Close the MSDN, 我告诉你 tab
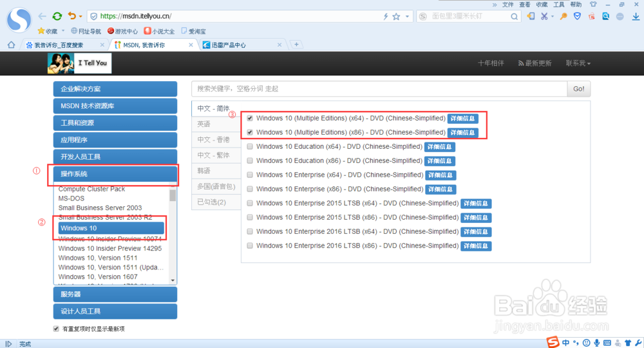This screenshot has width=644, height=348. (191, 44)
